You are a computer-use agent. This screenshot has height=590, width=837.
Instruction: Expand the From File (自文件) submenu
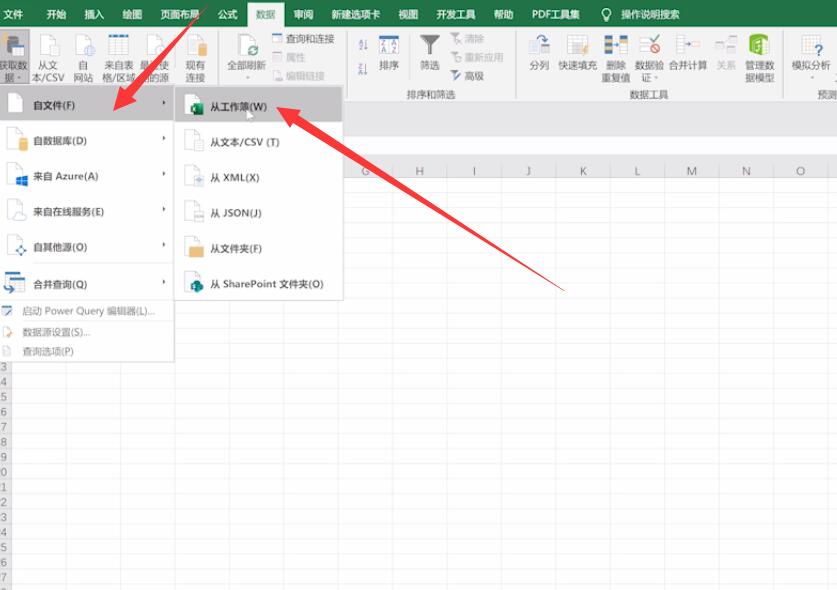(87, 104)
